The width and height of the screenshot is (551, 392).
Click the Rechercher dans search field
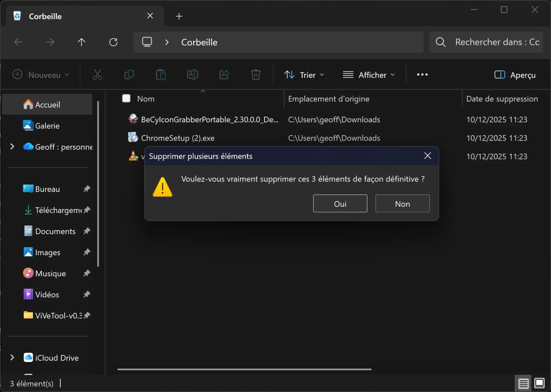click(492, 42)
